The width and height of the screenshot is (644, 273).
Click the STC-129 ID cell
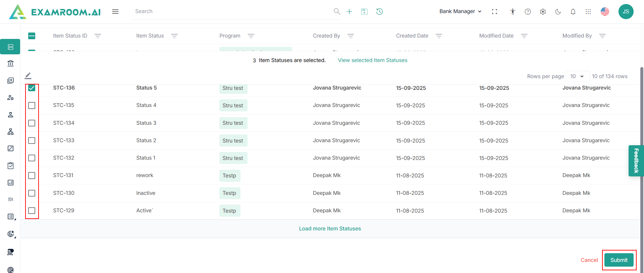click(x=64, y=211)
